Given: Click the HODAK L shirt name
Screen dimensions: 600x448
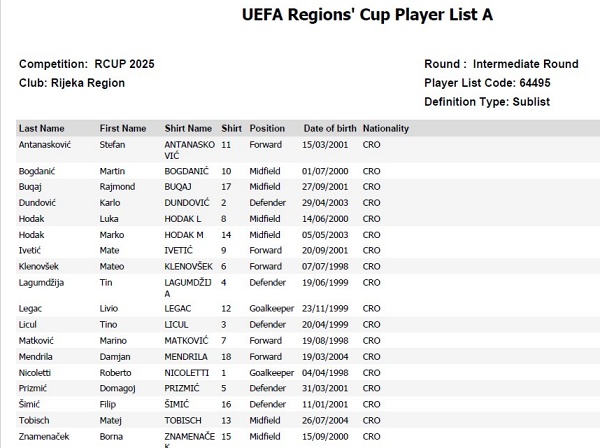Looking at the screenshot, I should pos(183,219).
